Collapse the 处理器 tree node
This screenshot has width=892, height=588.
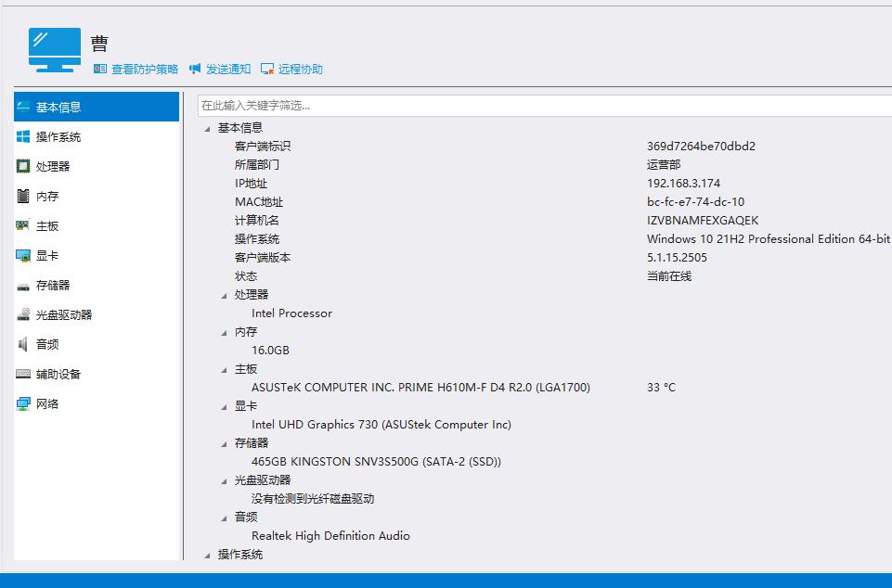[x=224, y=296]
